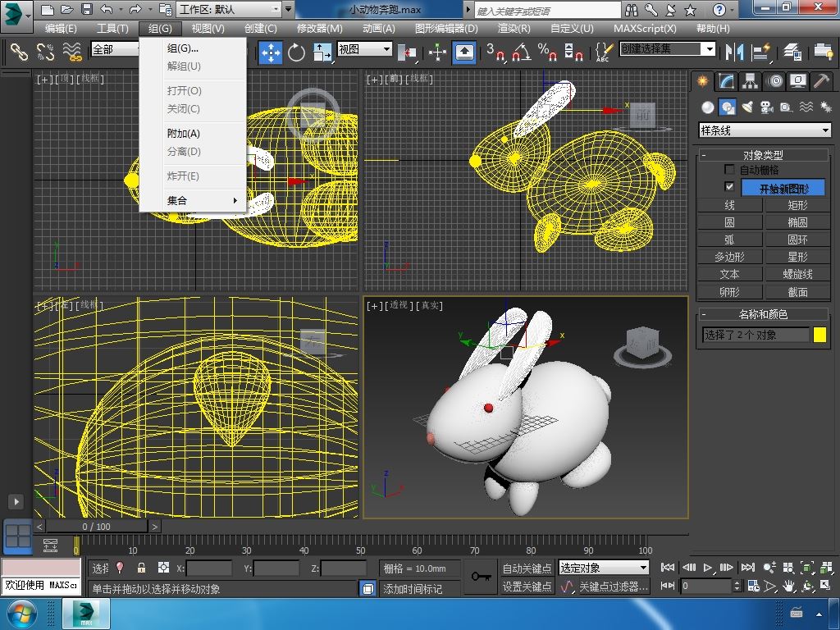
Task: Toggle 自动关键点 auto key mode
Action: (527, 568)
